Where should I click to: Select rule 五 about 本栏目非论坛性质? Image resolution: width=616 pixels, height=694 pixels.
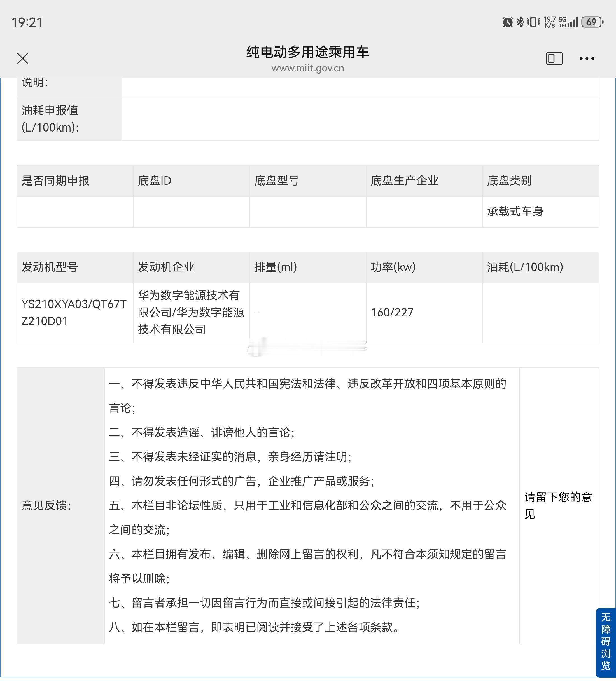coord(308,517)
